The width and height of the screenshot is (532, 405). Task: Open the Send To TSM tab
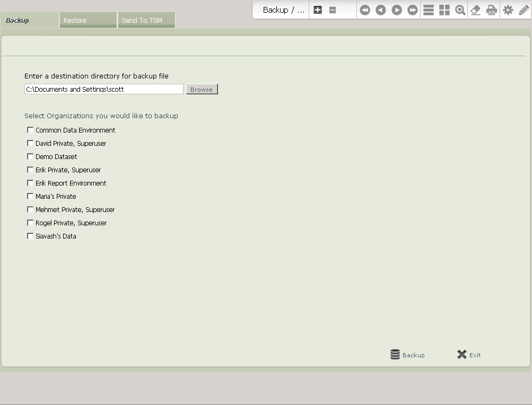(146, 21)
